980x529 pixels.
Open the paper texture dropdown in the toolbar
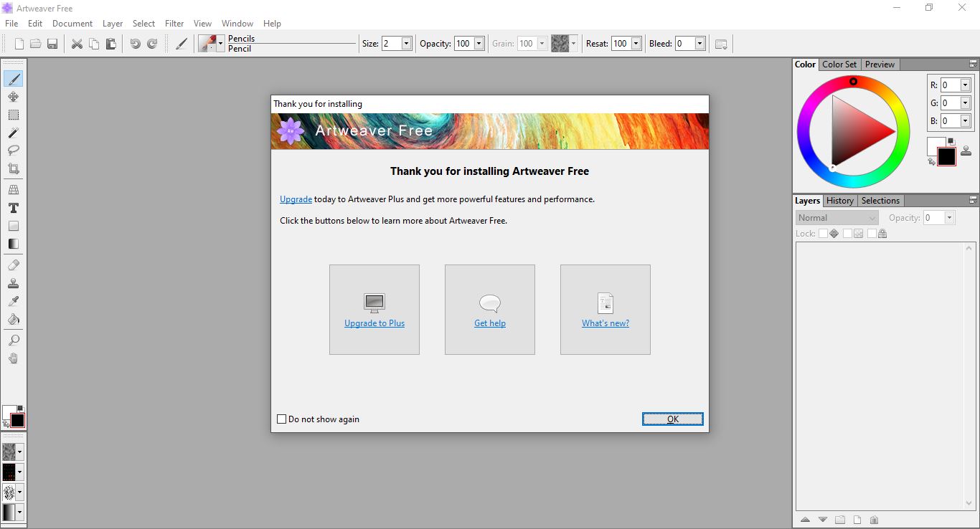(574, 44)
